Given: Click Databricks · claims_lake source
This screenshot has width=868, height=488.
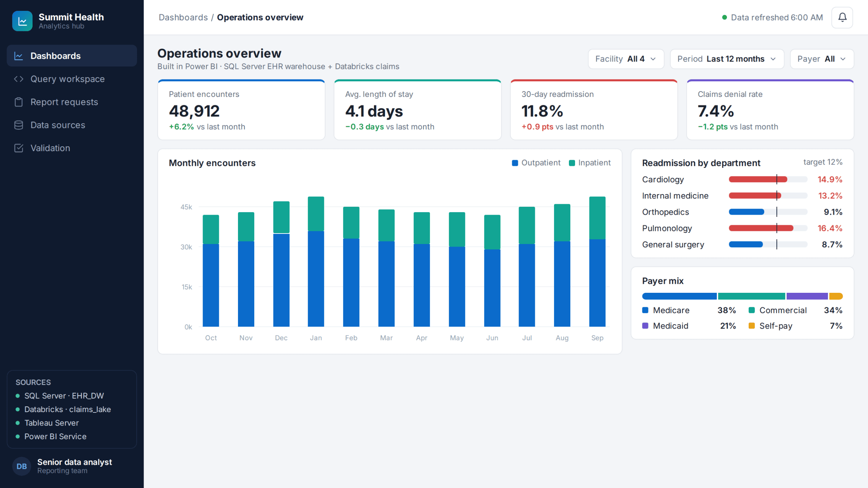Looking at the screenshot, I should tap(68, 409).
